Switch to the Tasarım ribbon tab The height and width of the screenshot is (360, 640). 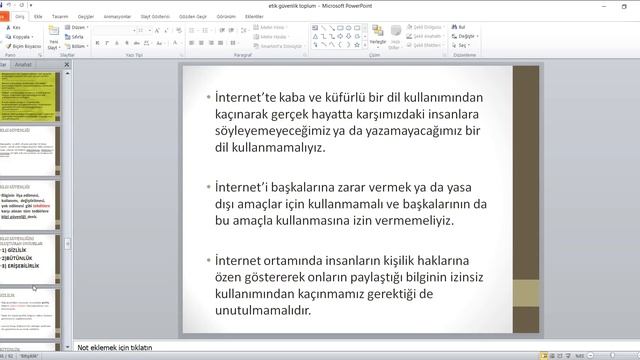60,17
